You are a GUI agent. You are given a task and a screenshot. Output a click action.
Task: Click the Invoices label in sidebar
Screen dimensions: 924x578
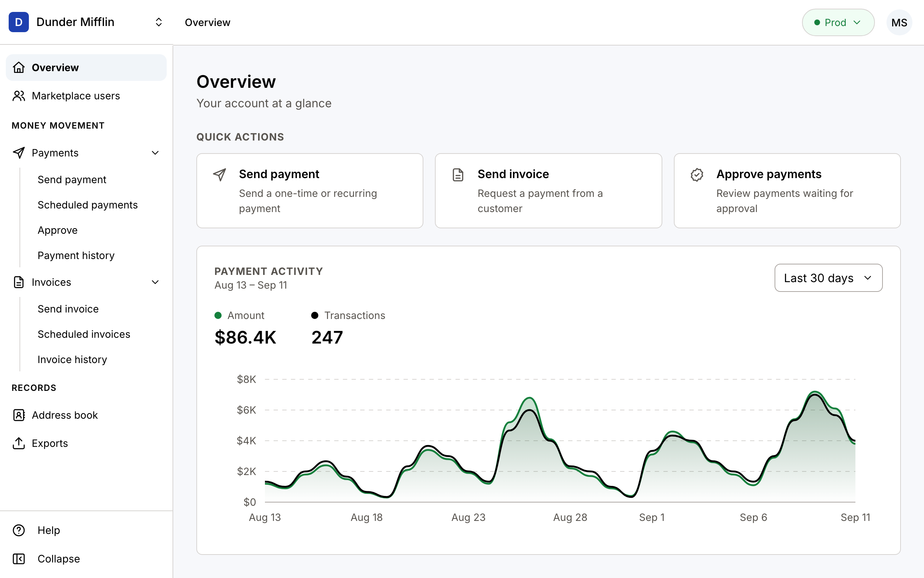click(x=52, y=282)
